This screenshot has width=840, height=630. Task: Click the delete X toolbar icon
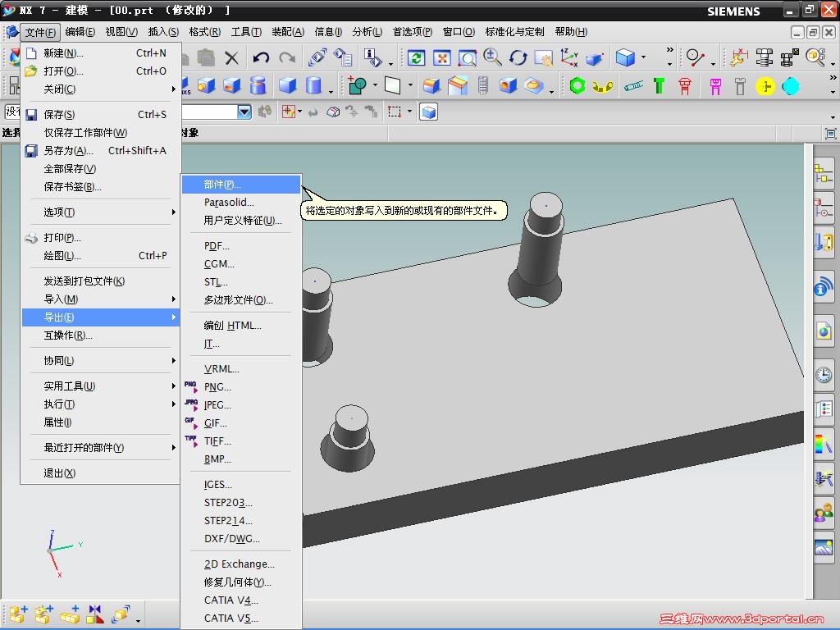(x=232, y=57)
